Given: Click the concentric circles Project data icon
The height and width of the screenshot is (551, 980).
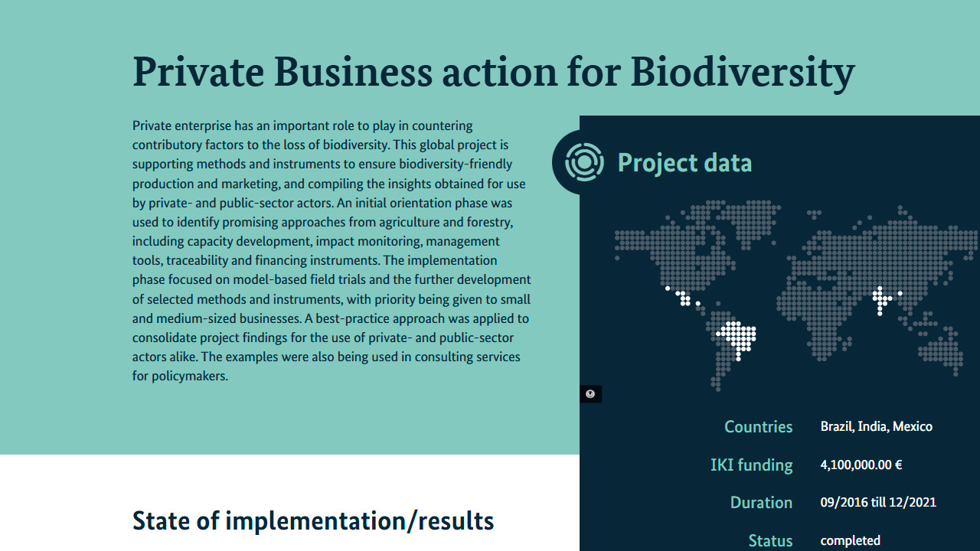Looking at the screenshot, I should click(584, 162).
